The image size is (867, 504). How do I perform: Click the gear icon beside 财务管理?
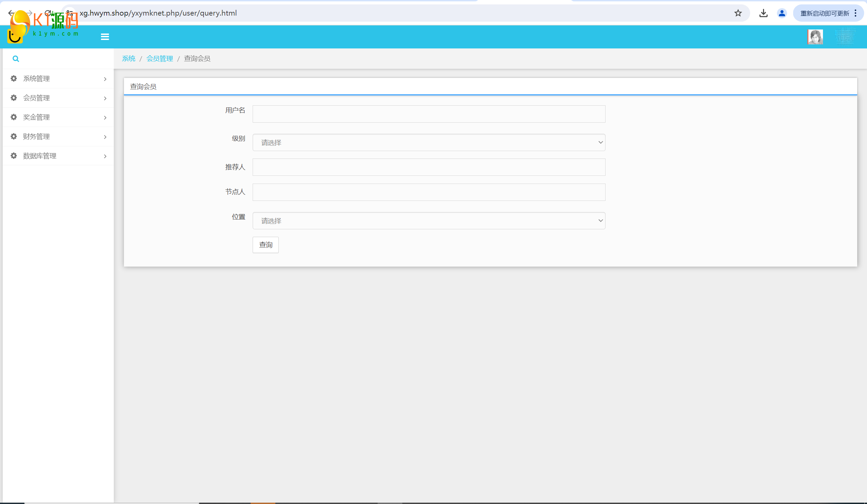coord(14,136)
